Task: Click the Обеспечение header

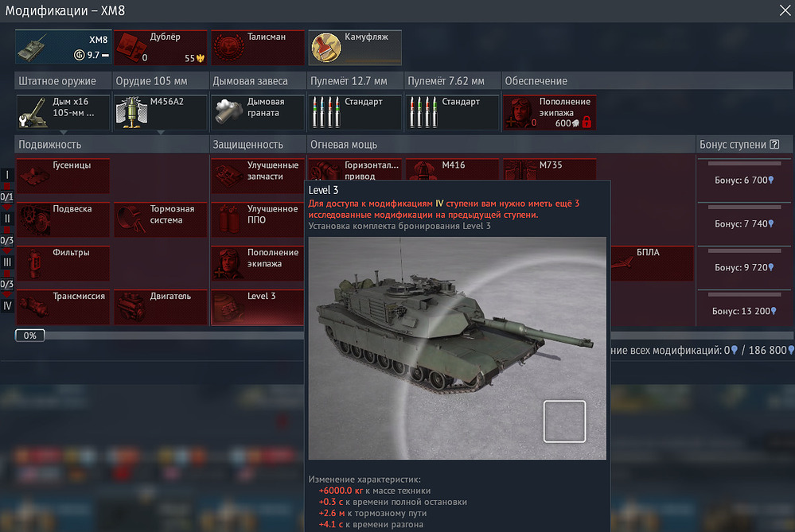Action: 647,81
